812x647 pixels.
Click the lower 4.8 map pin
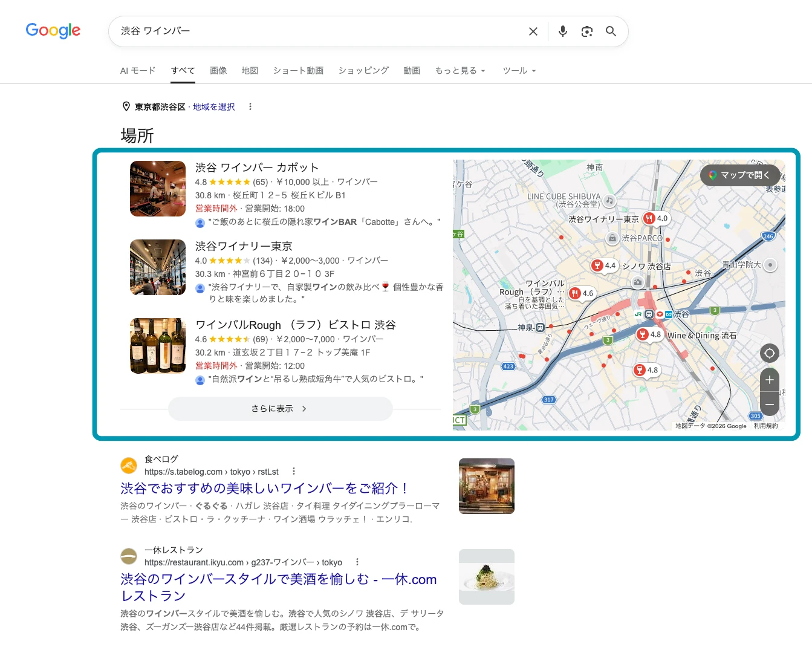tap(646, 370)
